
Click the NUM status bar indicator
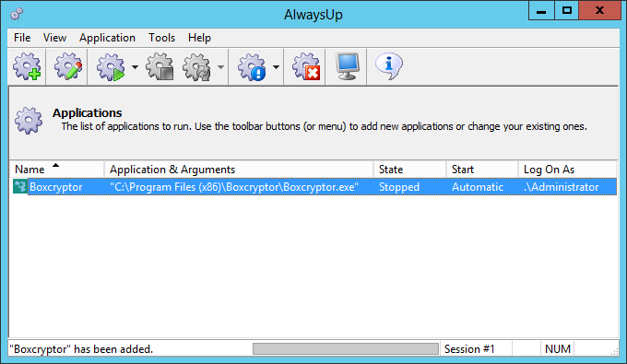(558, 349)
